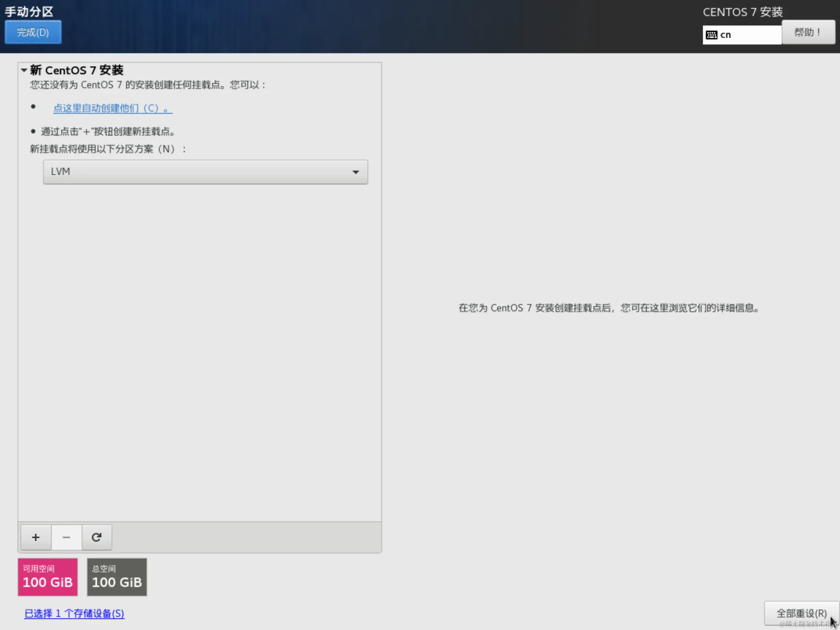The width and height of the screenshot is (840, 630).
Task: Click the mount point details message on right
Action: click(608, 308)
